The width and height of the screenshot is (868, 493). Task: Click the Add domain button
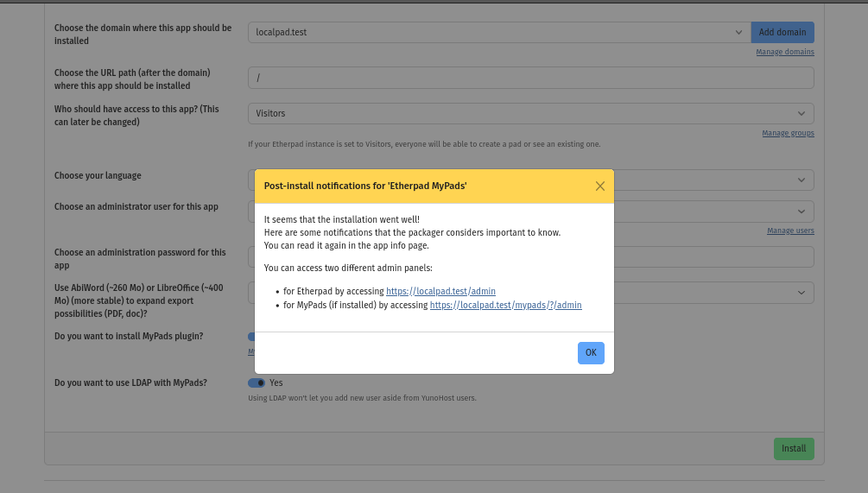(782, 32)
